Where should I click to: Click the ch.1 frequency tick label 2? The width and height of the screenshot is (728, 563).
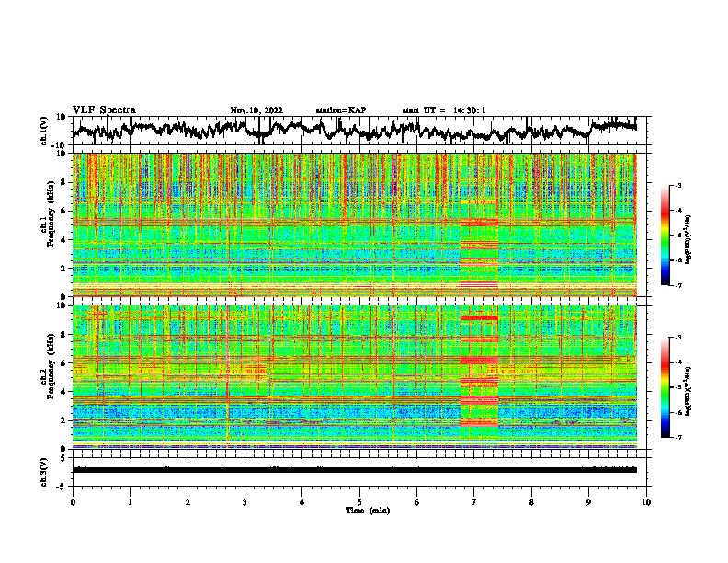click(x=64, y=268)
